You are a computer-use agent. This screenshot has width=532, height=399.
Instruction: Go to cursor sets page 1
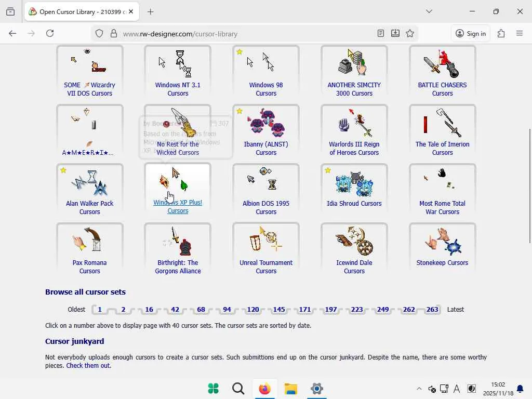tap(100, 310)
